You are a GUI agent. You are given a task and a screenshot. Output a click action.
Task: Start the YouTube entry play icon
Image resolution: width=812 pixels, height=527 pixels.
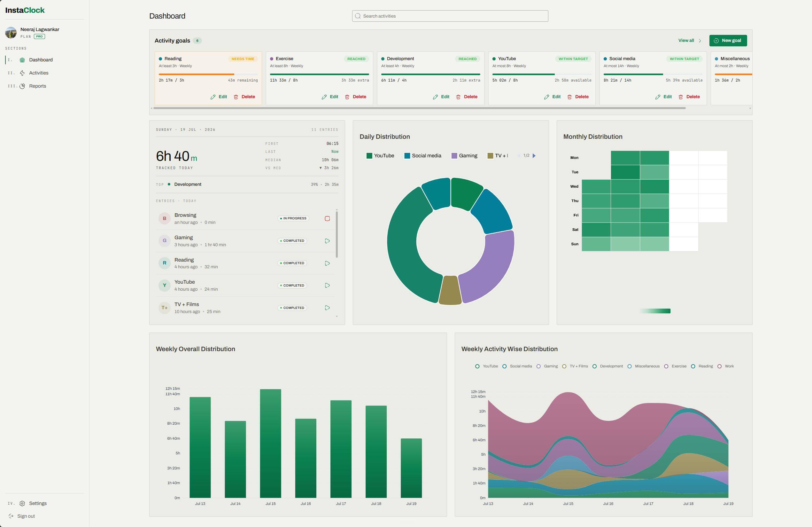pyautogui.click(x=327, y=285)
